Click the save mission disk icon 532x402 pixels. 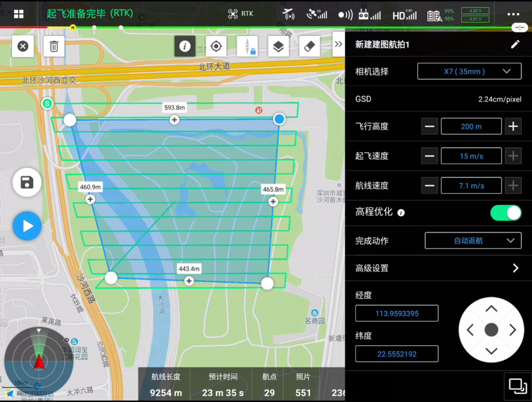(x=27, y=182)
